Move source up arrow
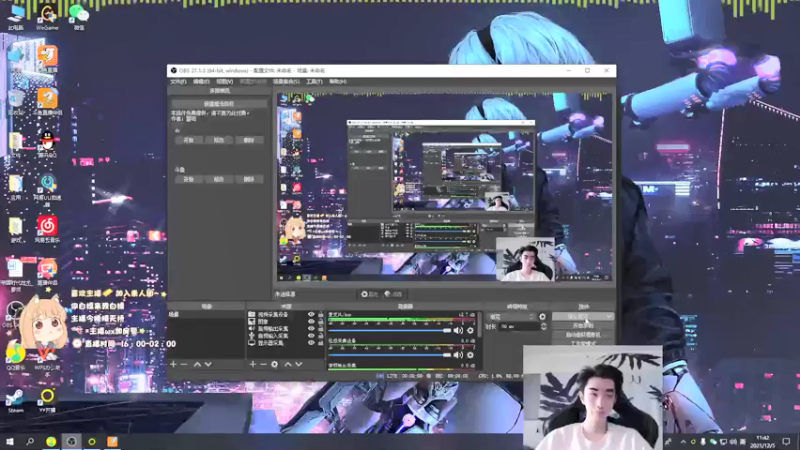Screen dimensions: 800x450 point(288,364)
